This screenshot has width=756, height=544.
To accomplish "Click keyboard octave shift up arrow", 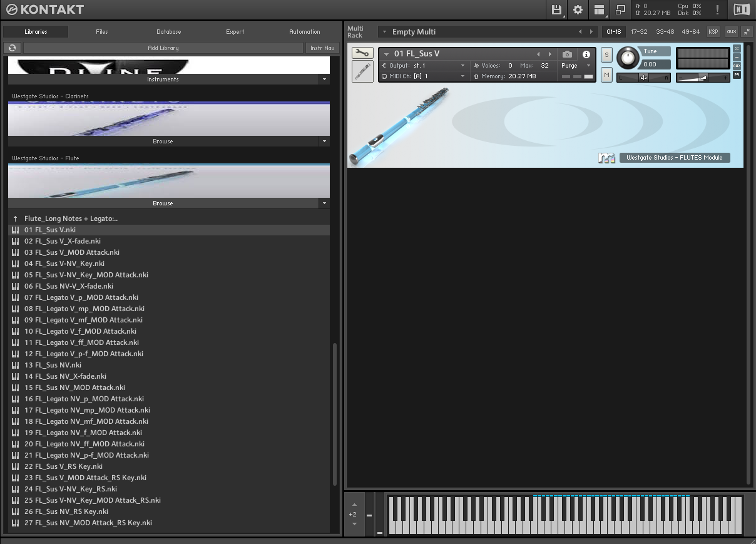I will (x=354, y=505).
